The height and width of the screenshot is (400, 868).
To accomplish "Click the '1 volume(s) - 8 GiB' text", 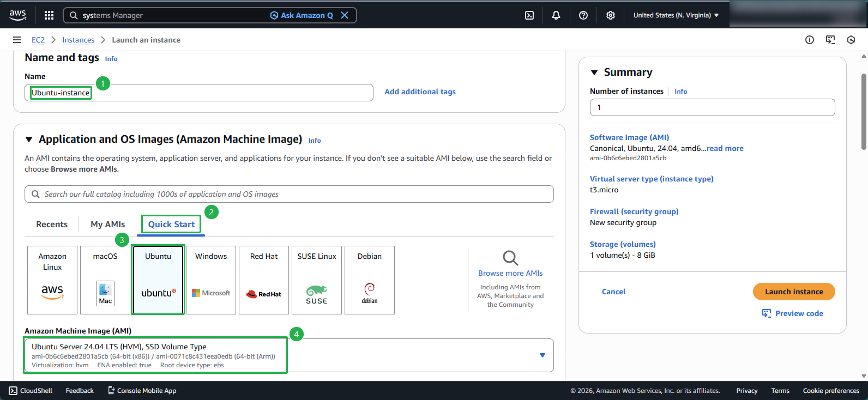I will click(623, 255).
